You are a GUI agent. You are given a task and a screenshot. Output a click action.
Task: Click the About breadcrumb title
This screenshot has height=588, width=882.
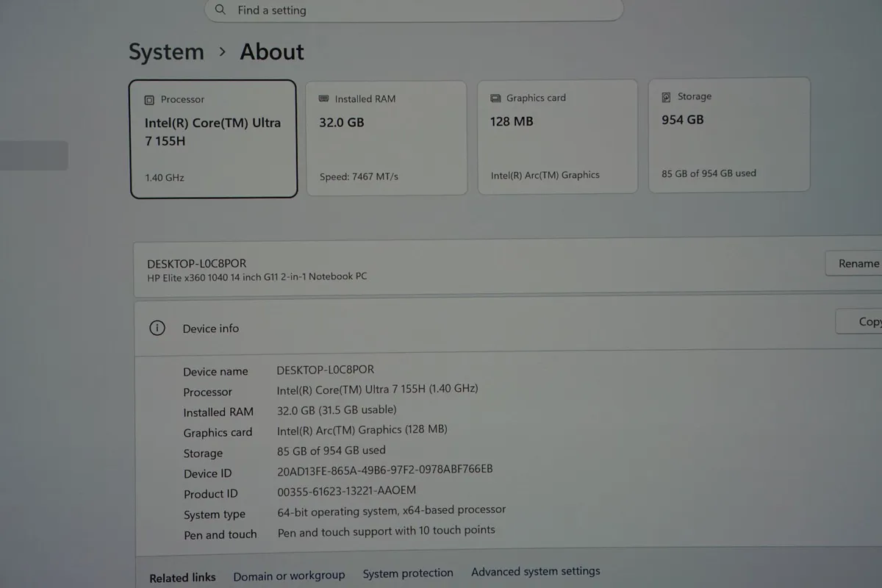tap(272, 52)
